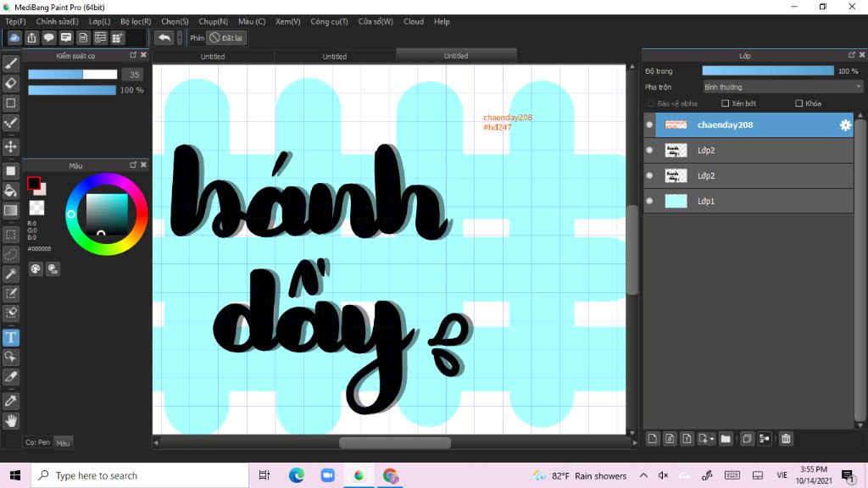Select the Magic Wand tool

(x=10, y=274)
